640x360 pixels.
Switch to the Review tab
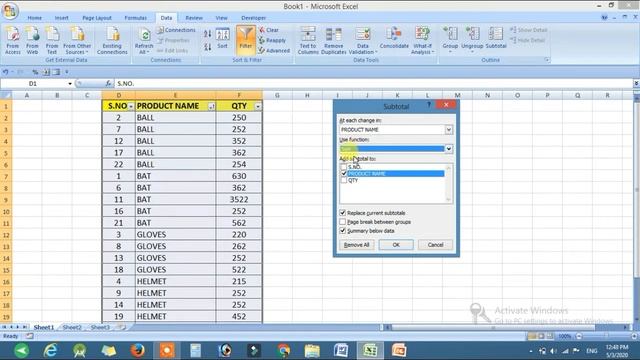[194, 18]
